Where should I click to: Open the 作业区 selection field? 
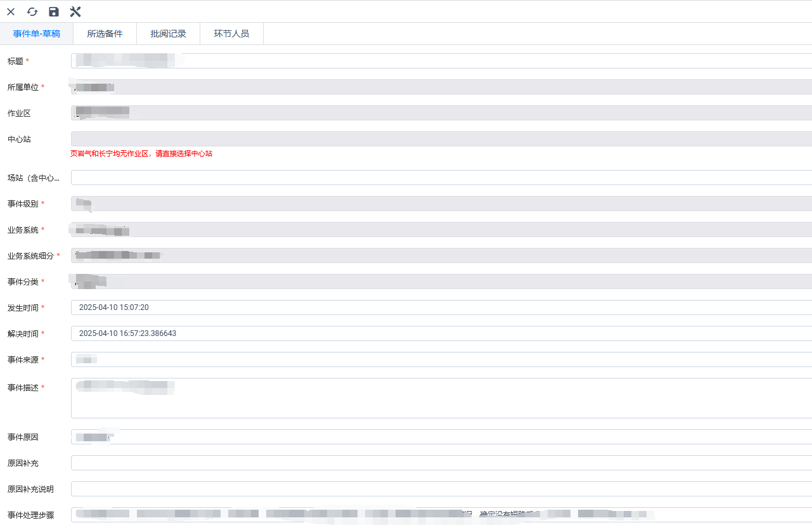[x=441, y=113]
